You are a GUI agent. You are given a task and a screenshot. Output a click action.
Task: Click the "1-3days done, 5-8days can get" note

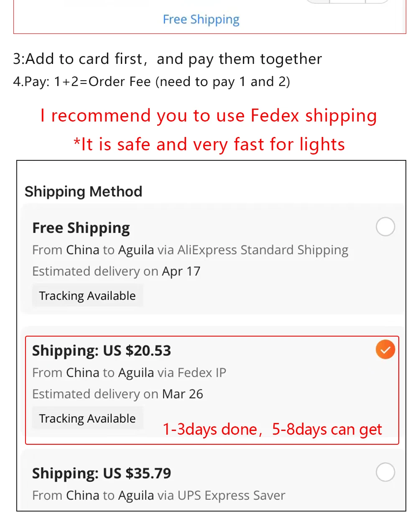point(272,429)
